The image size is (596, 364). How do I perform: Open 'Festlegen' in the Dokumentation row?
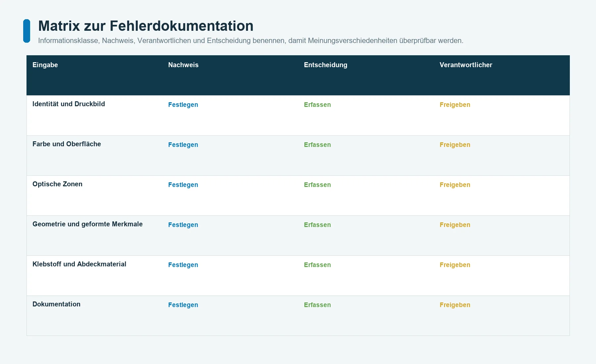pos(183,305)
